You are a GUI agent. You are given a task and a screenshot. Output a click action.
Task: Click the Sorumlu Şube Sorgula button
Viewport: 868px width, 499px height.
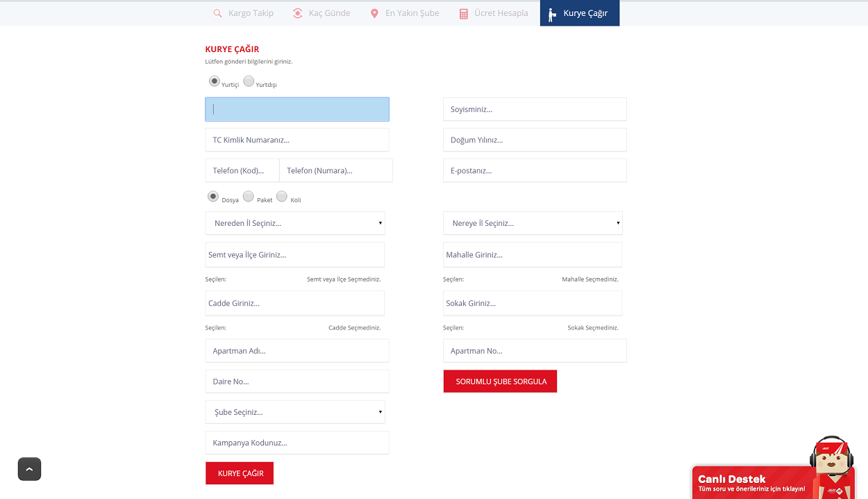(500, 382)
